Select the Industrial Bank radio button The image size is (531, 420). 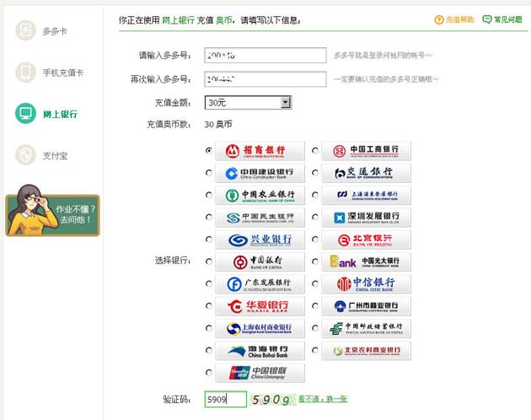(209, 240)
